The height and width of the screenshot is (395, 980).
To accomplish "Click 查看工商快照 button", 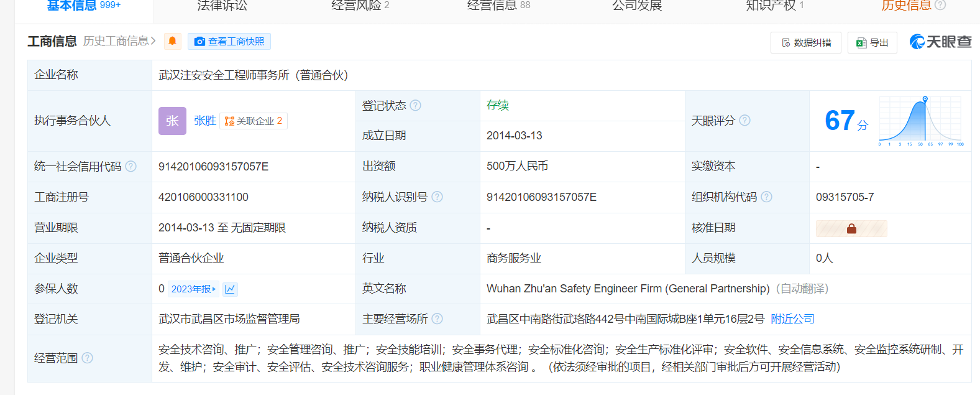I will 229,42.
